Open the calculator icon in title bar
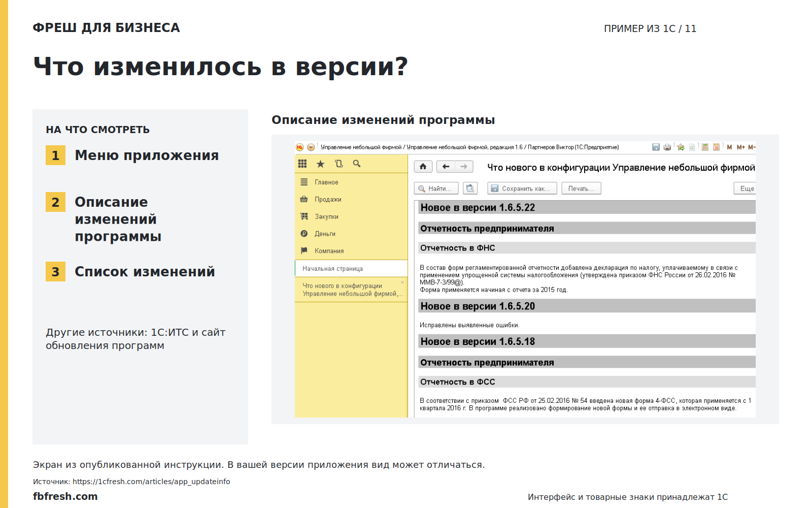Image resolution: width=812 pixels, height=508 pixels. (x=705, y=147)
